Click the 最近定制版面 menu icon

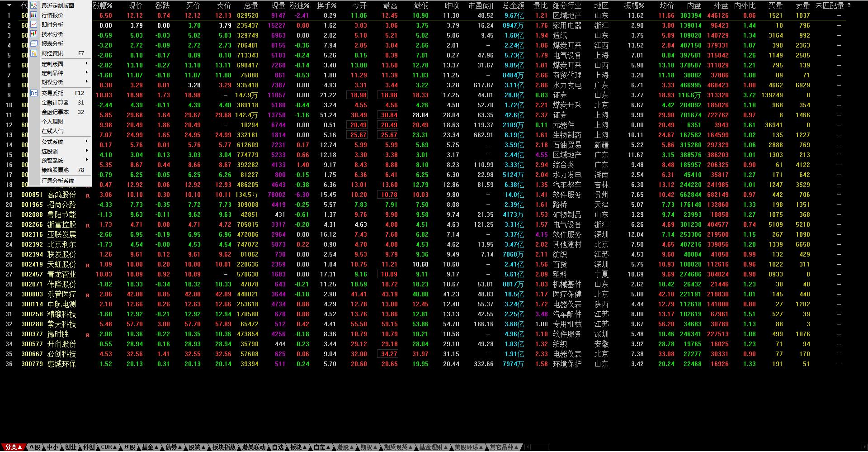pos(34,5)
